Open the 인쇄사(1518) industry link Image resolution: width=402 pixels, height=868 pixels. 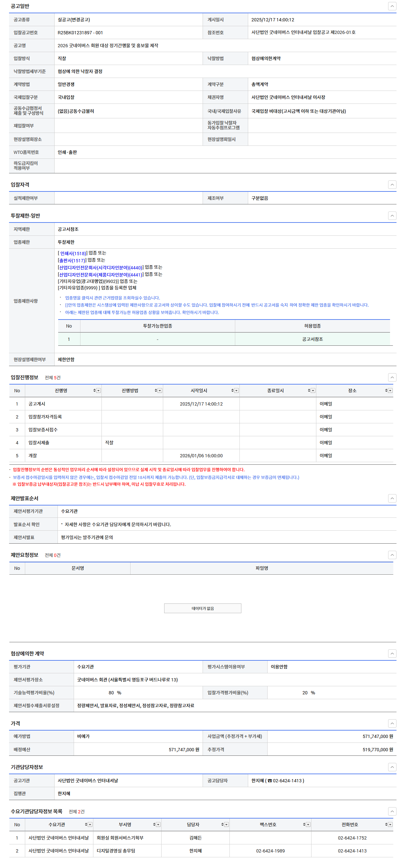pos(73,254)
